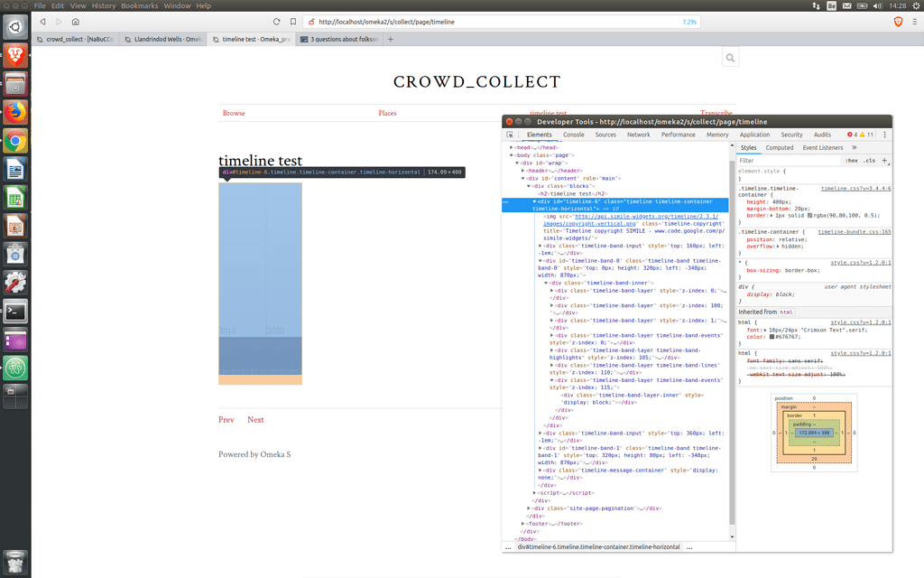Open the Terminal from the dock
The width and height of the screenshot is (924, 578).
(14, 311)
